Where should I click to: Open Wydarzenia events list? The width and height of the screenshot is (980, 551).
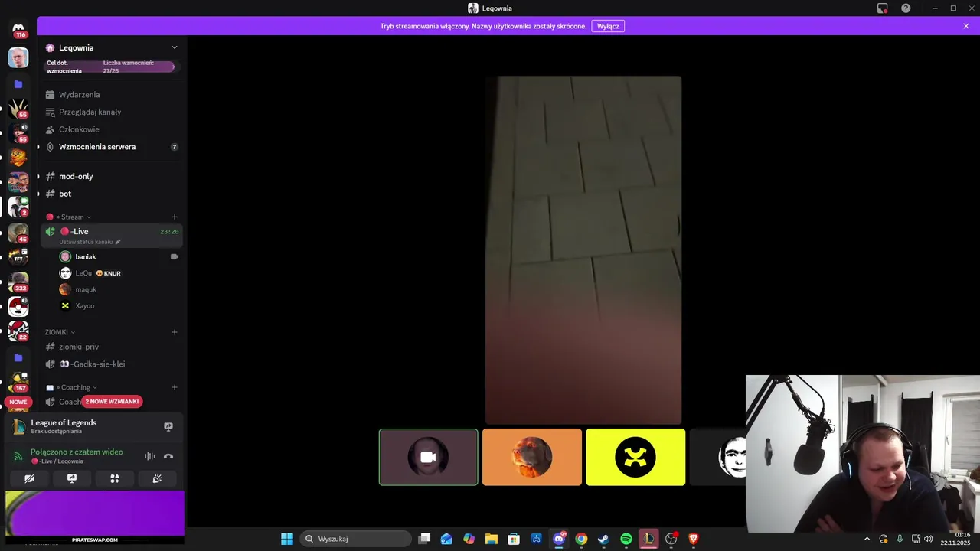pos(112,95)
